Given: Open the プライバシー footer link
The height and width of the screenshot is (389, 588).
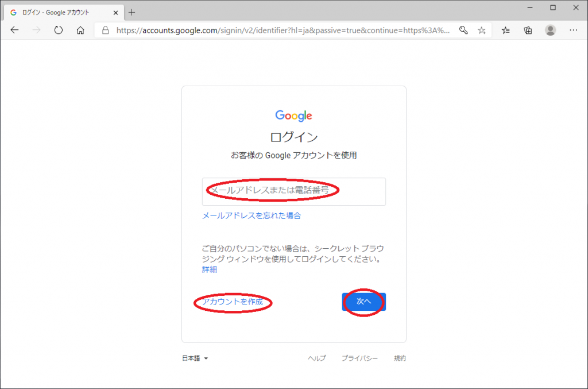Looking at the screenshot, I should (x=359, y=359).
